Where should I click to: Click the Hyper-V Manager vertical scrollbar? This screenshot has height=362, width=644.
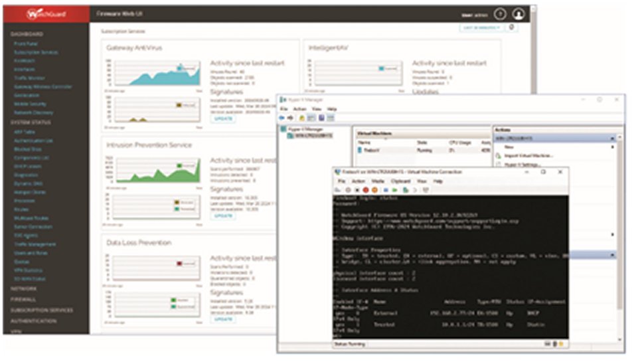coord(620,238)
